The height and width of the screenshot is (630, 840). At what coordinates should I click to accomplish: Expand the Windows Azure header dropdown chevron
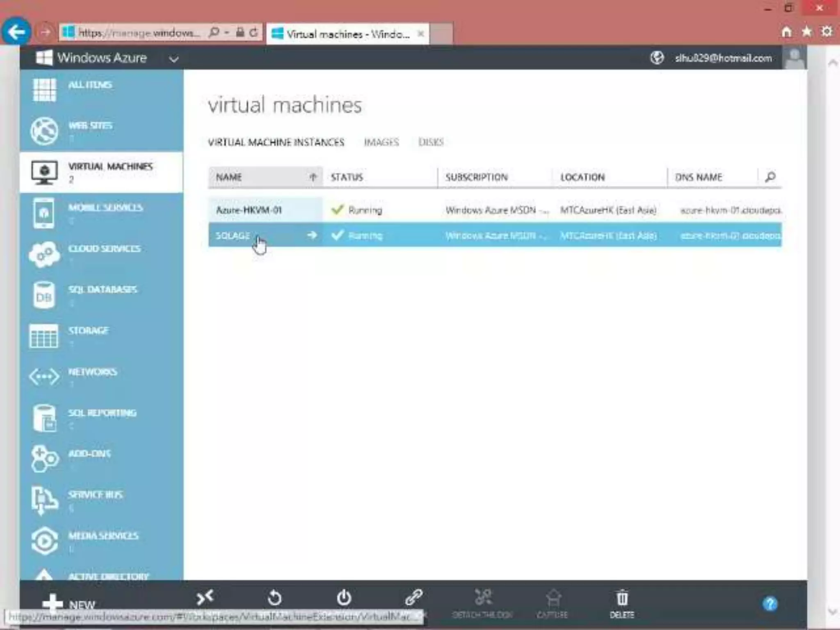pyautogui.click(x=174, y=59)
